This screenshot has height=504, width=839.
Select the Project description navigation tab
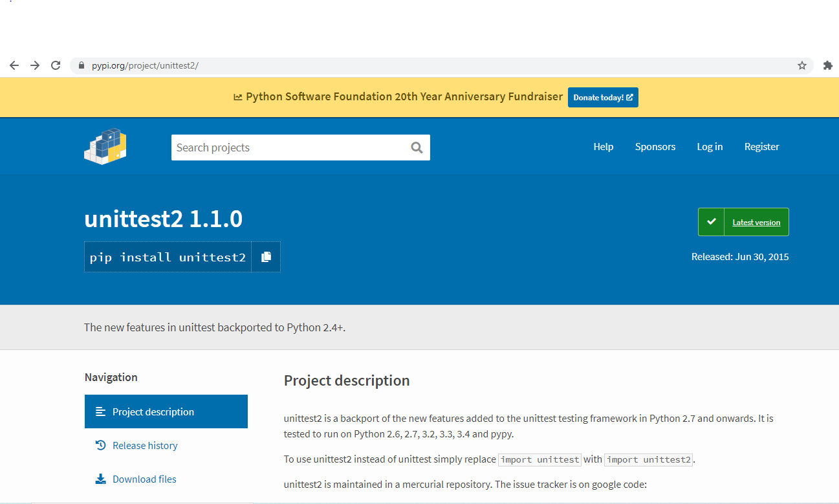click(x=166, y=411)
